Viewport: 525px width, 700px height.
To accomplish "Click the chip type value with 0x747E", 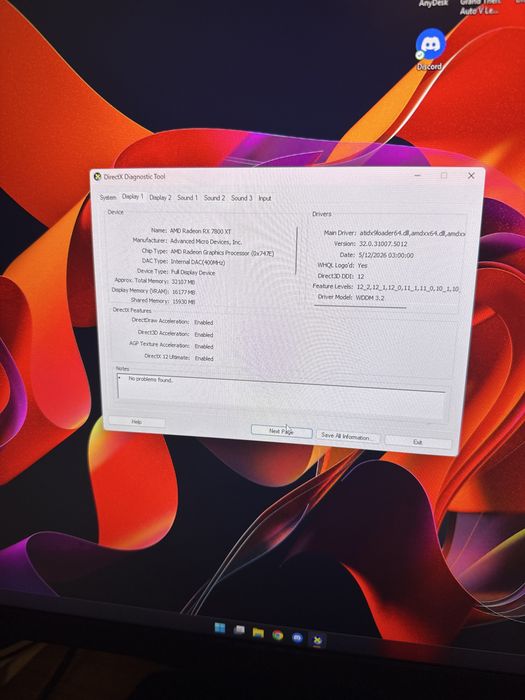I will 222,253.
